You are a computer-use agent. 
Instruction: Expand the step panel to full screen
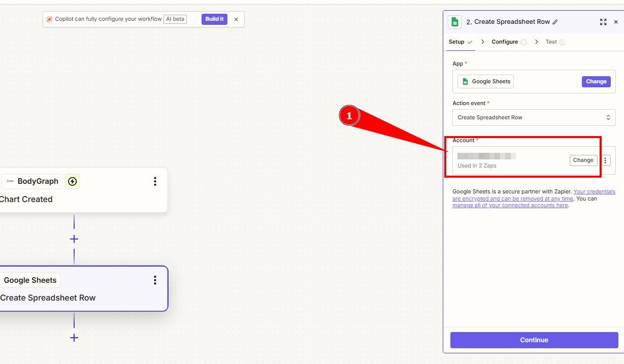[x=603, y=22]
